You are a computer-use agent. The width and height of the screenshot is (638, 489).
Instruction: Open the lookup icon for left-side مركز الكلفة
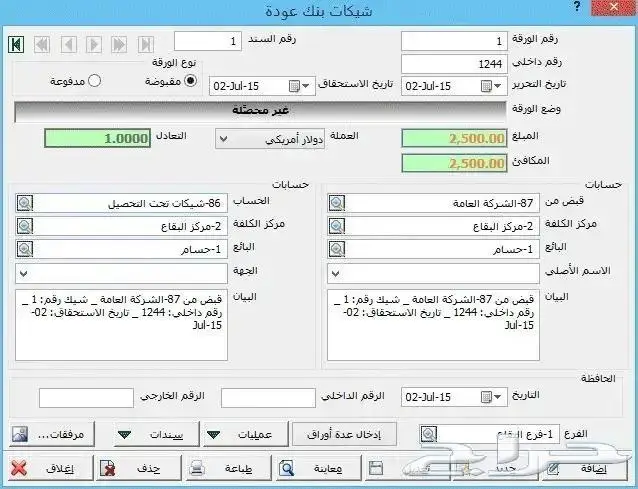pos(25,226)
